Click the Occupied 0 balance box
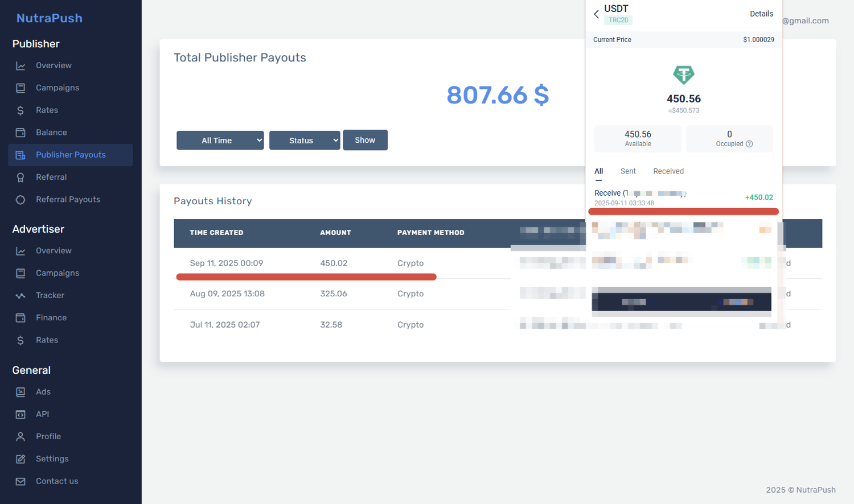Screen dimensions: 854x504 (729, 138)
